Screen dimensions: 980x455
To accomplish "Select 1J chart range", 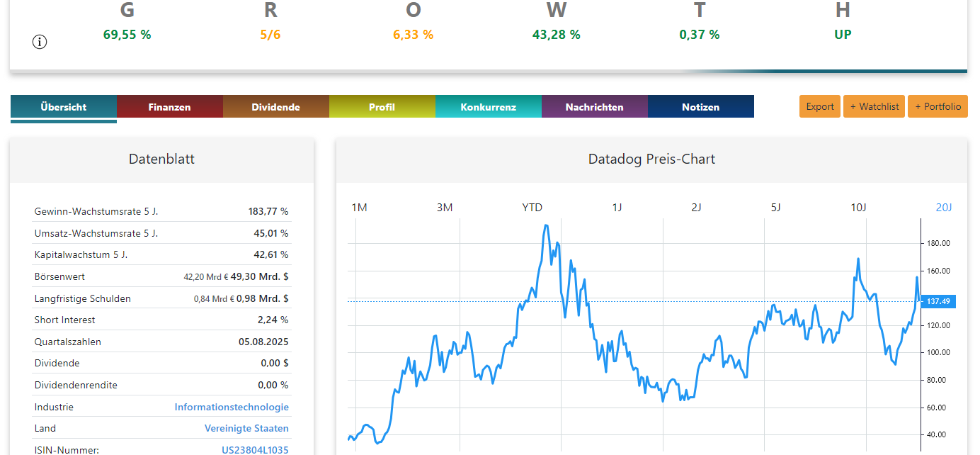I will [617, 207].
